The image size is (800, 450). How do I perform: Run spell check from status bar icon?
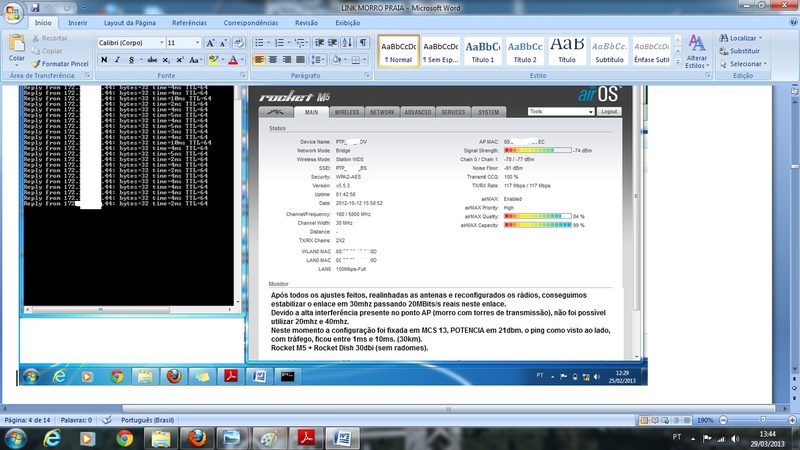point(107,420)
